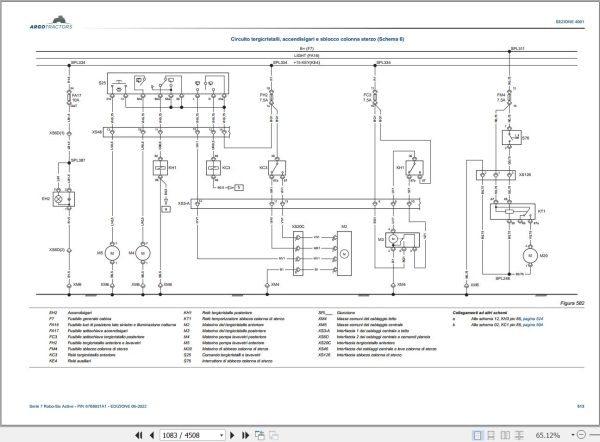Viewport: 600px width, 442px height.
Task: Click the M3 rear wiper motor symbol
Action: pyautogui.click(x=402, y=240)
